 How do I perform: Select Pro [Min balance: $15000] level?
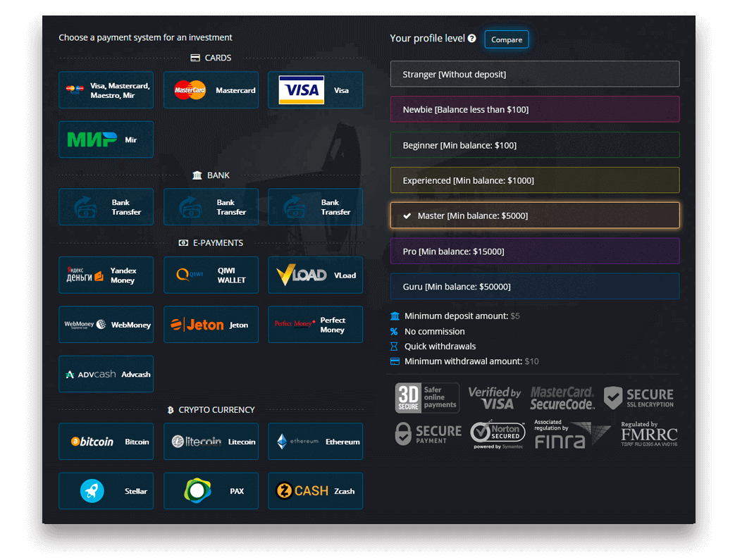pyautogui.click(x=535, y=251)
